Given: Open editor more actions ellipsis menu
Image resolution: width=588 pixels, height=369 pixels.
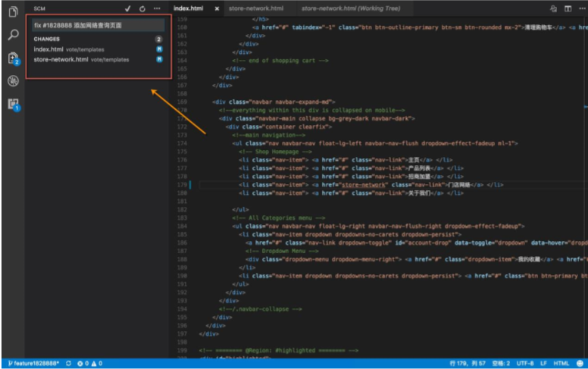Looking at the screenshot, I should click(x=582, y=8).
